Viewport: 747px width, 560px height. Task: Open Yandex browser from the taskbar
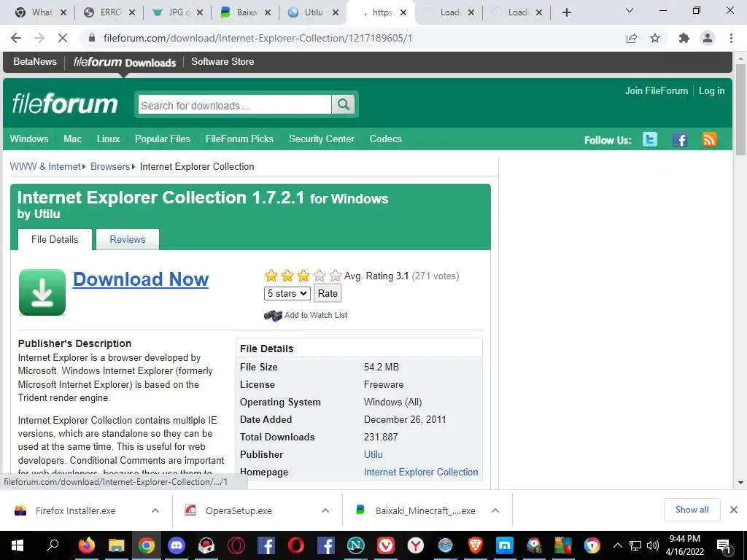click(415, 545)
